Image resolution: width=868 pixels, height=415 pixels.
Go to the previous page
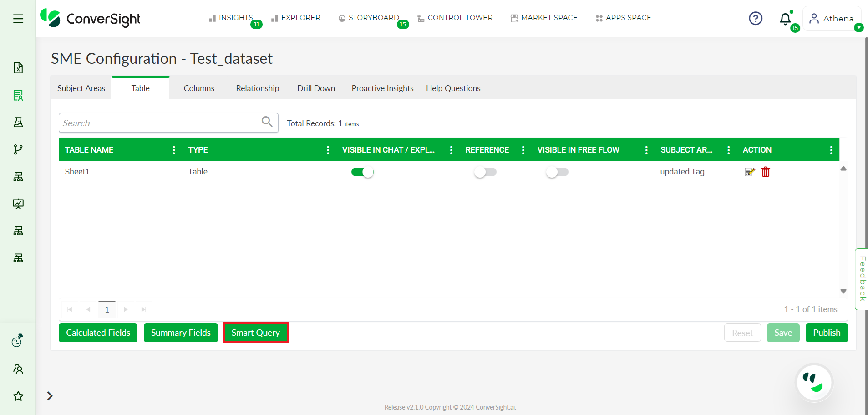coord(88,309)
